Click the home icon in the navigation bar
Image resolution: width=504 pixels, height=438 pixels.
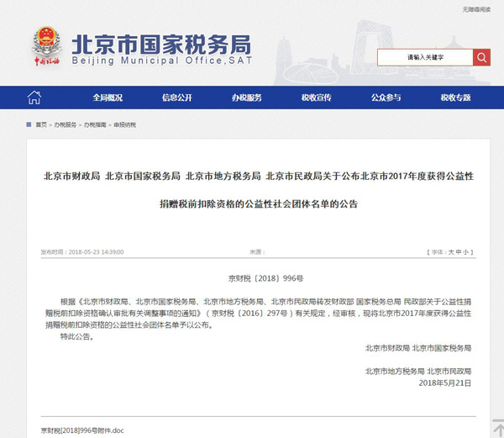[x=34, y=98]
